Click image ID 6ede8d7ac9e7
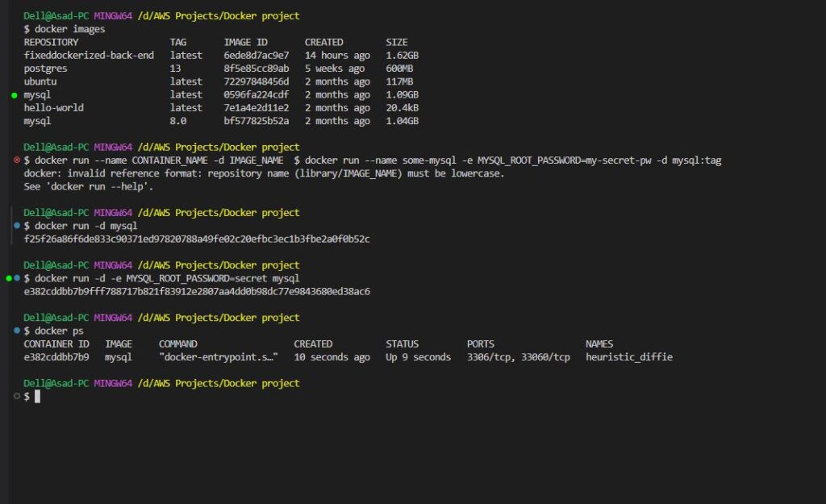This screenshot has width=826, height=504. (x=257, y=56)
